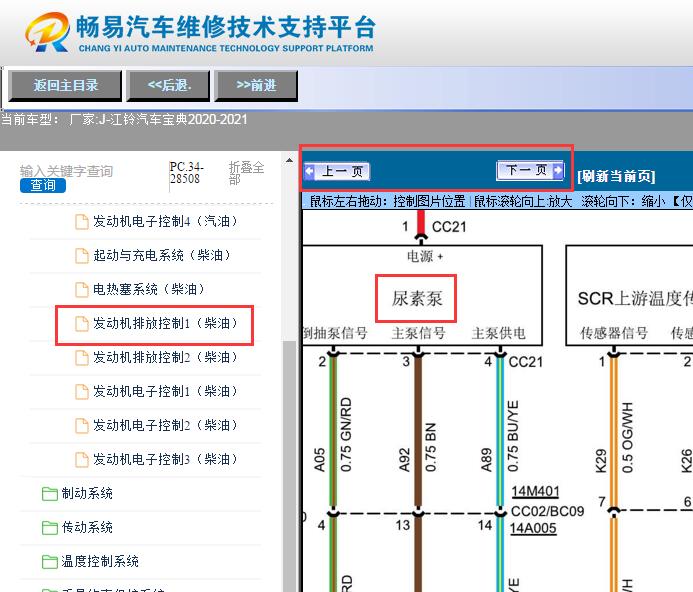Open 发动机电子控制4（汽油） in the tree

[x=165, y=221]
